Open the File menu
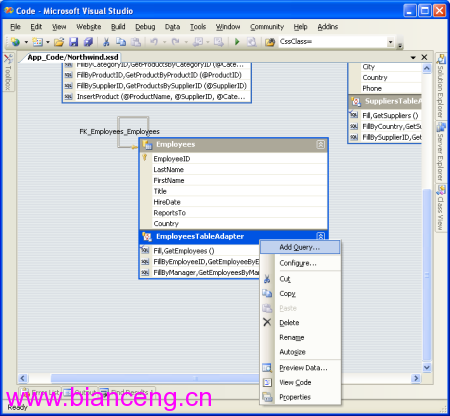 [x=15, y=27]
